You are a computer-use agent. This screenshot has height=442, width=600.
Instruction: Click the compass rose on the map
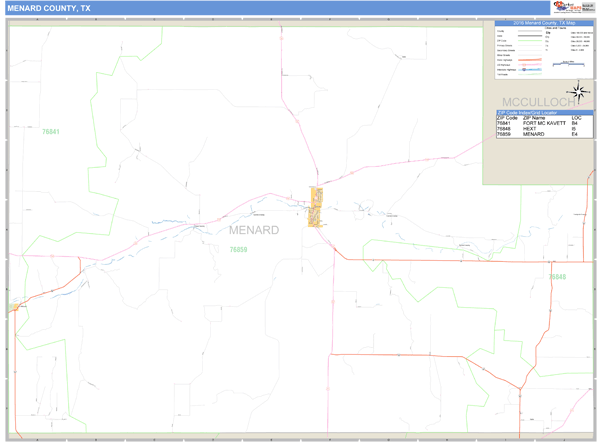click(579, 92)
